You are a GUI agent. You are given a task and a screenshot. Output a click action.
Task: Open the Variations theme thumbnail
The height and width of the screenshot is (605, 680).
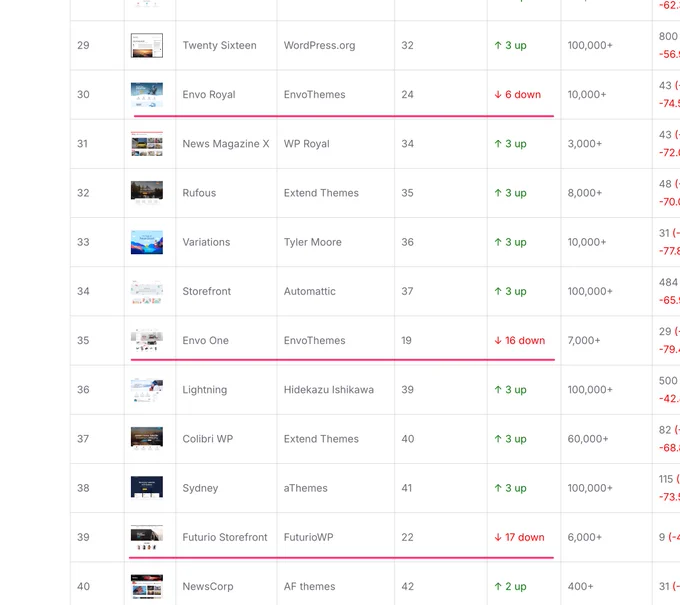click(x=147, y=242)
